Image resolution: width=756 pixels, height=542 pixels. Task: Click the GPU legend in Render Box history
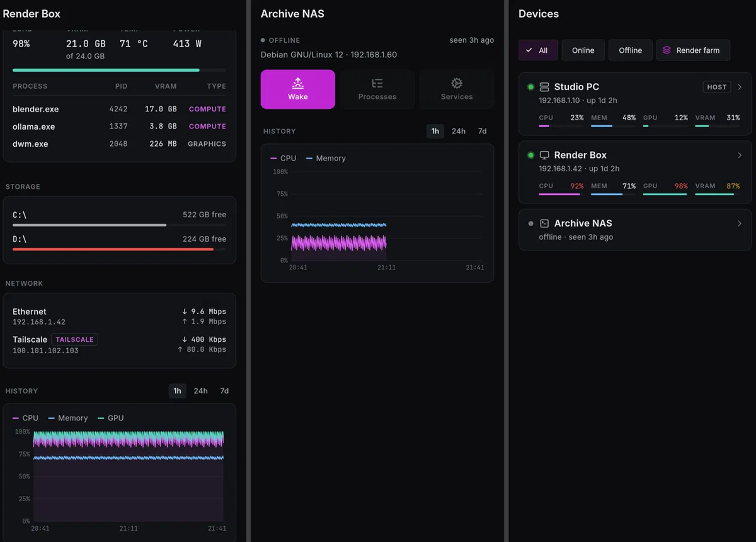(111, 418)
